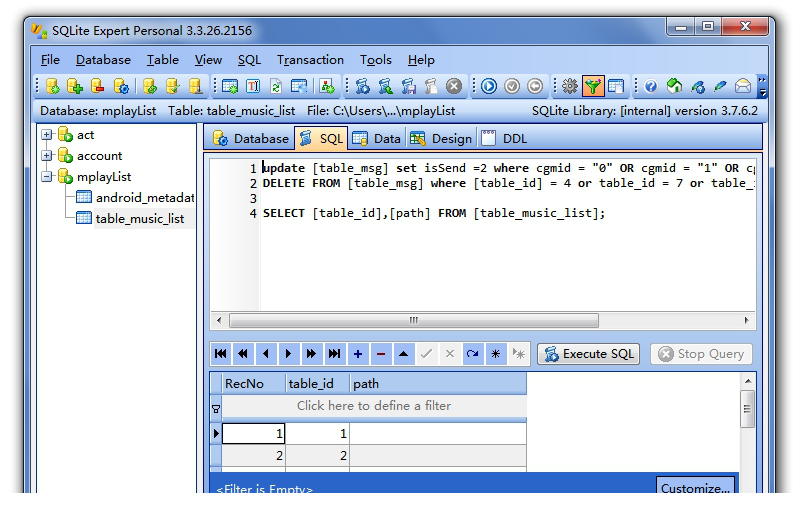Click the asterisk bookmark button in navigator
The image size is (800, 512).
click(x=495, y=354)
